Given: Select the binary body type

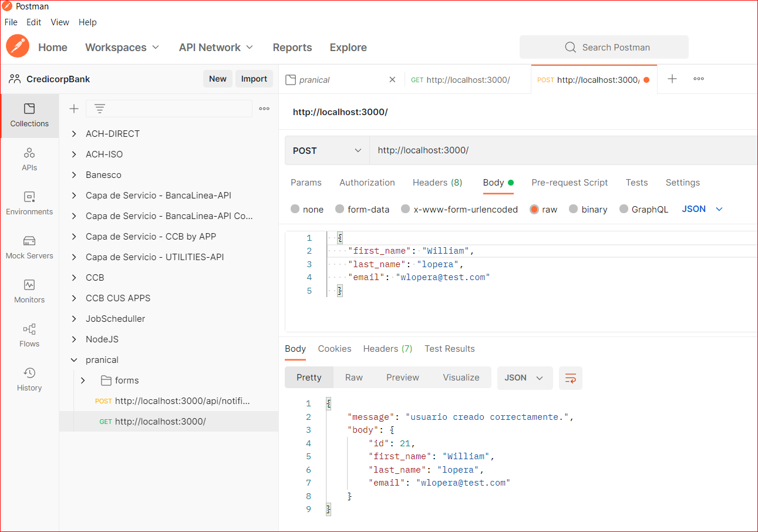Looking at the screenshot, I should pyautogui.click(x=573, y=209).
